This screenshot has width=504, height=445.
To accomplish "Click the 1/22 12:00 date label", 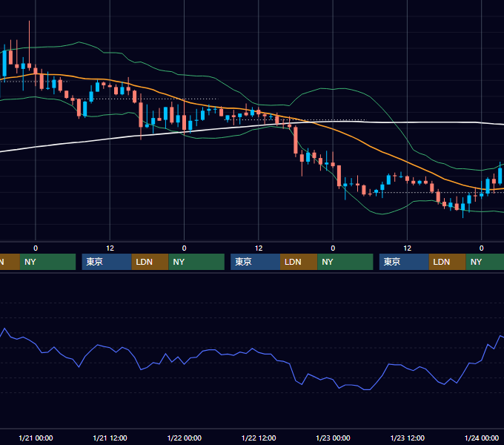I will tap(259, 438).
